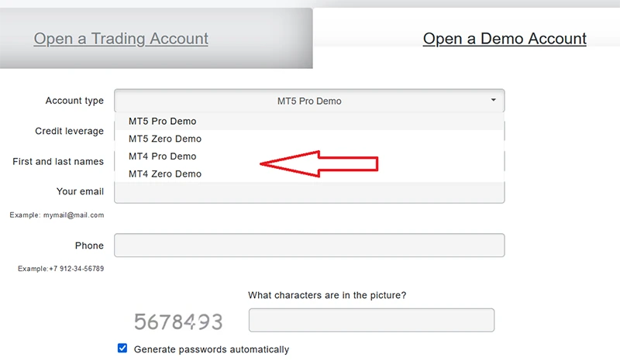This screenshot has height=364, width=620.
Task: Select MT5 Zero Demo from the list
Action: point(165,139)
